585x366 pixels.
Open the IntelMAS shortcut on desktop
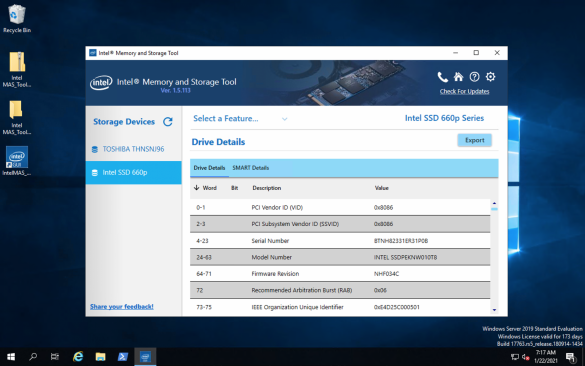16,161
